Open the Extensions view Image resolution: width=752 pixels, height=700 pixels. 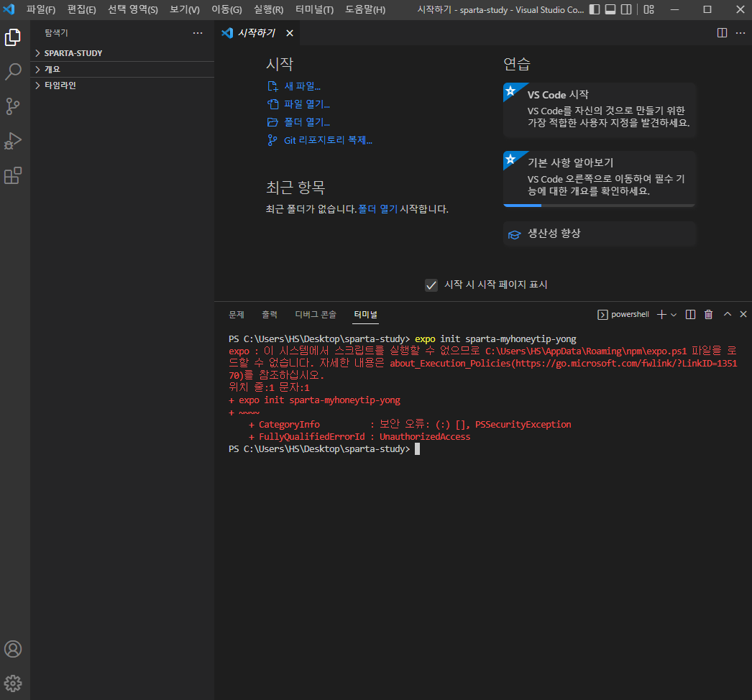click(13, 175)
